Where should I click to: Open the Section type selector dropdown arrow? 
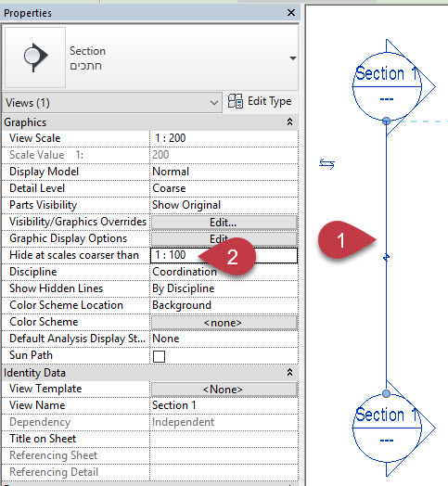point(293,58)
